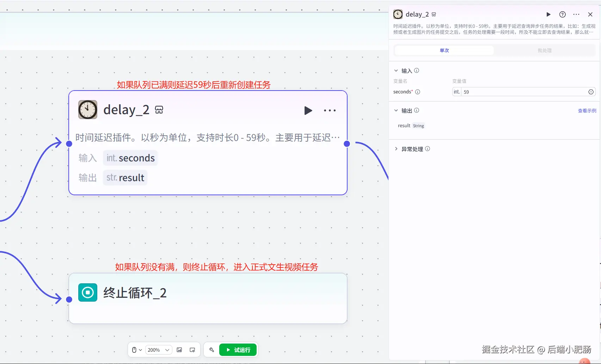Click the info icon beside 输出

pos(417,110)
